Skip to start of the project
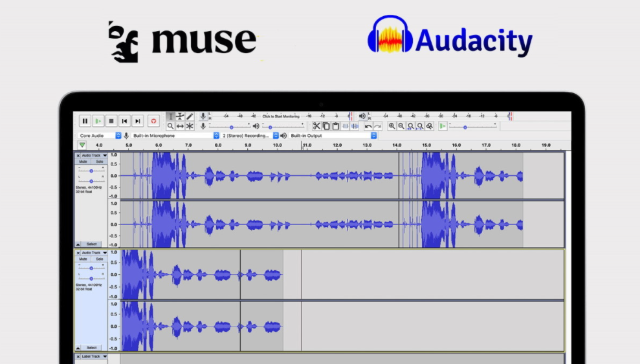Image resolution: width=640 pixels, height=364 pixels. pyautogui.click(x=124, y=121)
